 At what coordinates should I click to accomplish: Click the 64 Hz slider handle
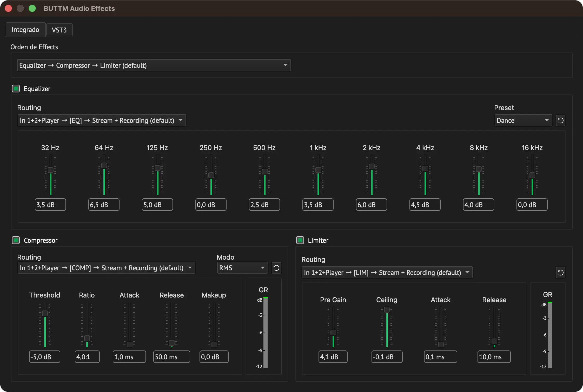104,165
